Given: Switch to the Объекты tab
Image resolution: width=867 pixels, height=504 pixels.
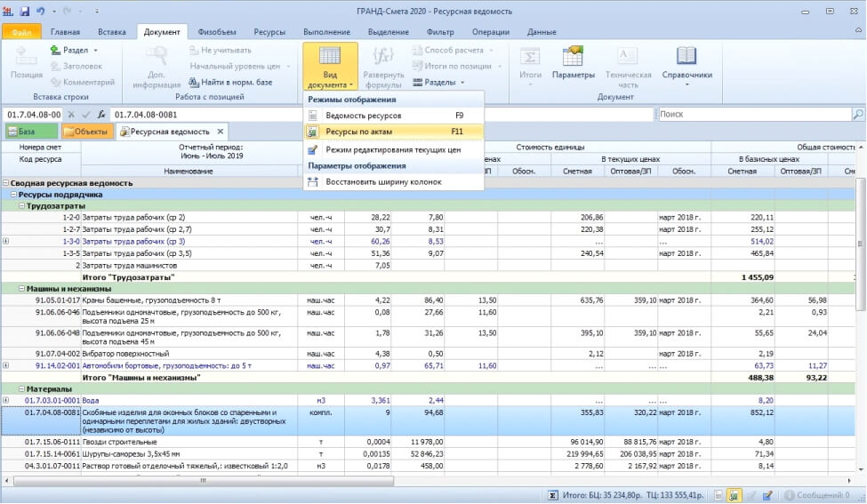Looking at the screenshot, I should (86, 132).
